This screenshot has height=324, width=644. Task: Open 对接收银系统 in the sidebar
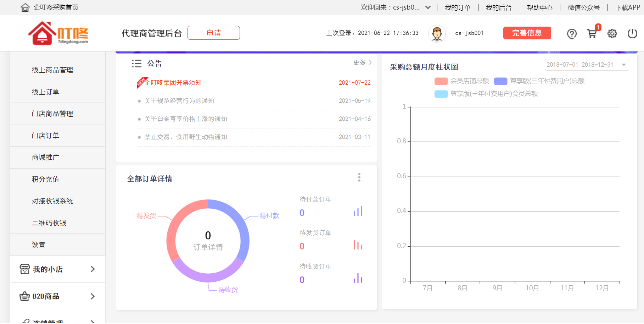point(58,201)
